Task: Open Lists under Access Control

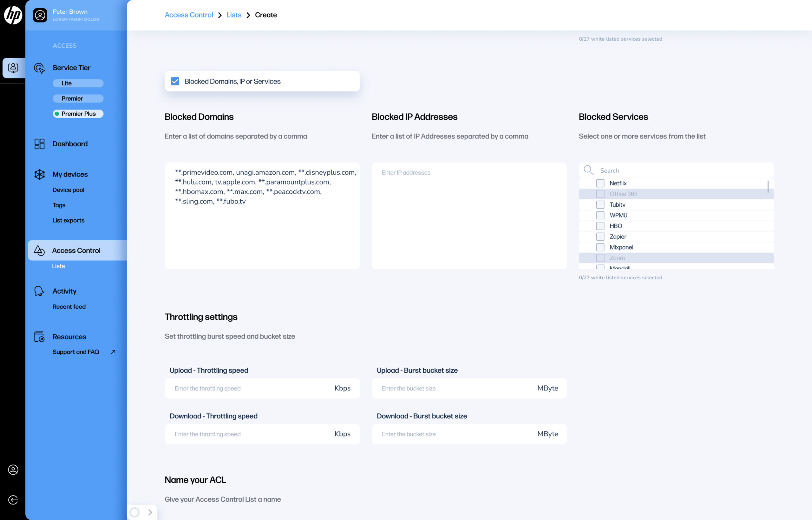Action: [x=58, y=266]
